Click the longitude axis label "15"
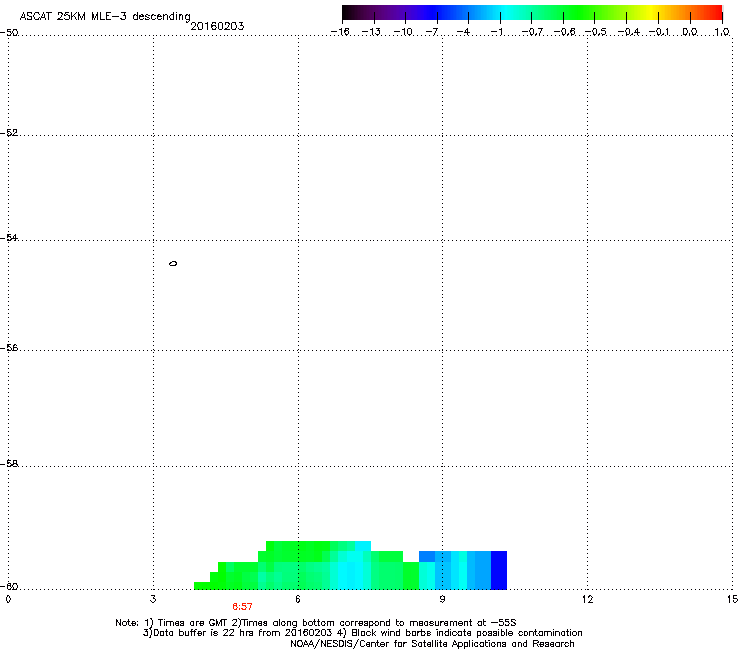The height and width of the screenshot is (650, 740). (732, 599)
